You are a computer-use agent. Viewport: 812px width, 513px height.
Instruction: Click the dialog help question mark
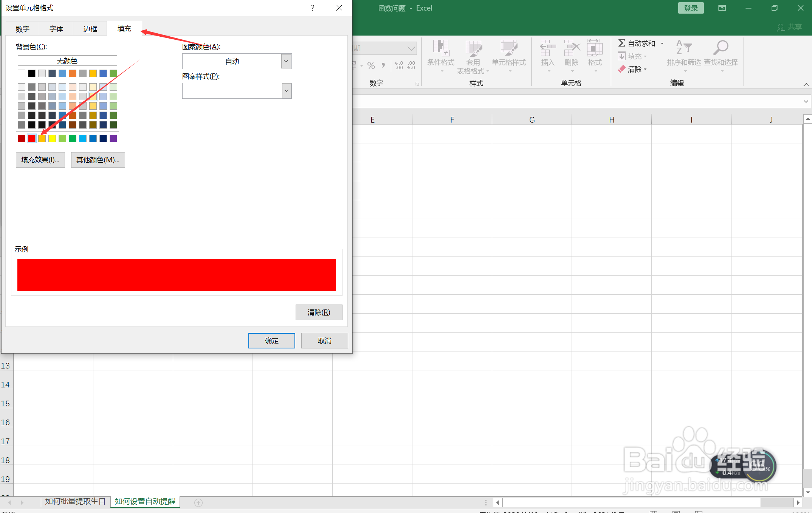tap(313, 8)
